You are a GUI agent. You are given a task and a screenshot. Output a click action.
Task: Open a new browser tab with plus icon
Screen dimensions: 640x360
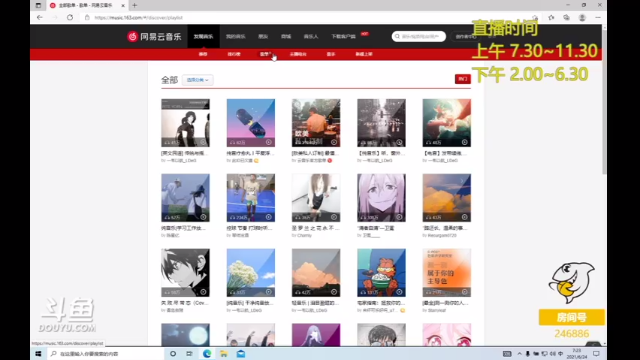[134, 5]
